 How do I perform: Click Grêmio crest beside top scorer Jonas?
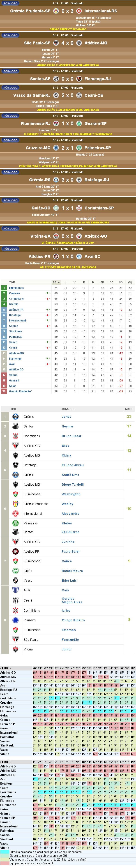[x=16, y=417]
